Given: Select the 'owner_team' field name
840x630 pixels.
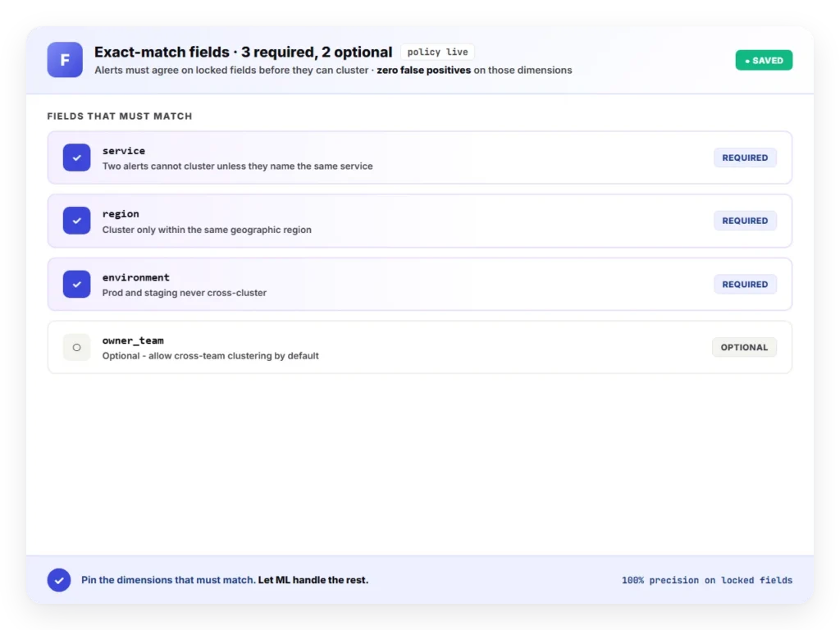Looking at the screenshot, I should click(133, 340).
